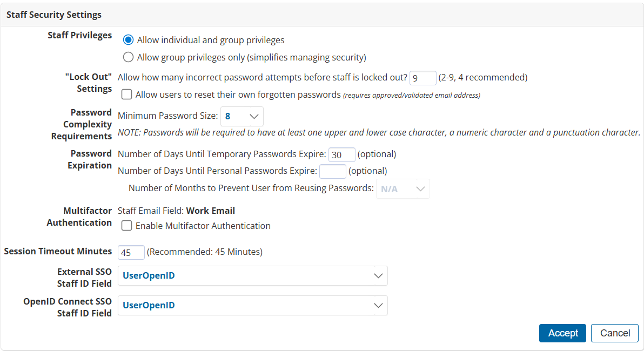Focus the Session Timeout Minutes field
This screenshot has height=351, width=644.
tap(131, 252)
